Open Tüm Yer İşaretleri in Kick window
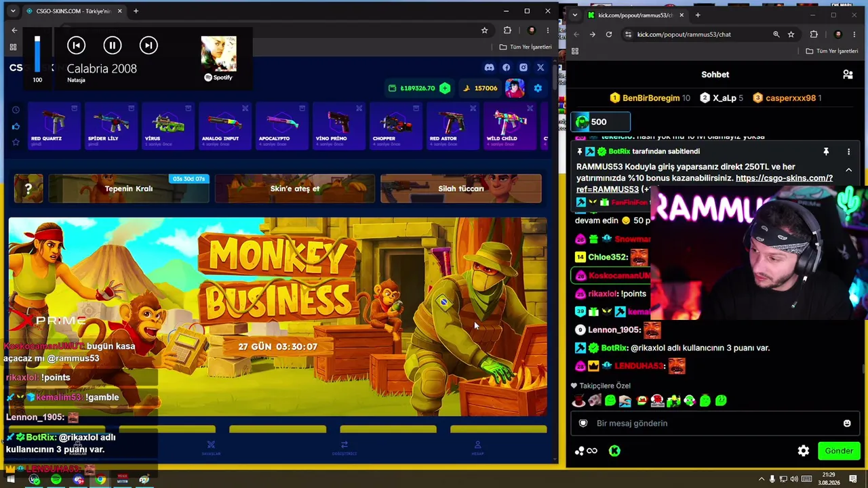This screenshot has height=488, width=868. 832,51
